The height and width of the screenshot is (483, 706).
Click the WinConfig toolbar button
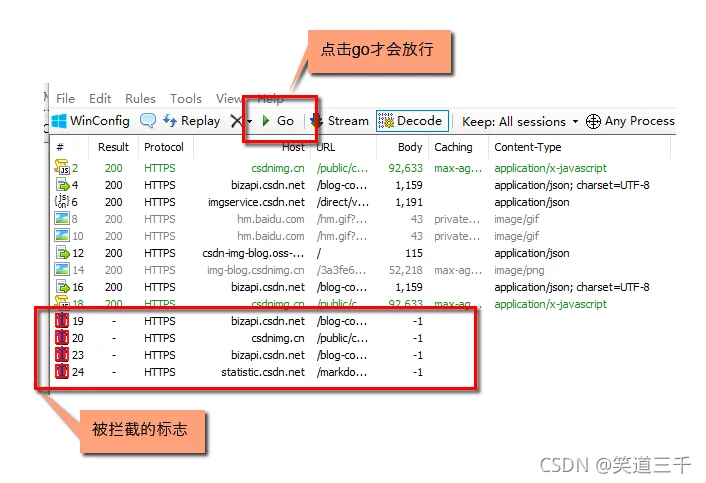(91, 121)
